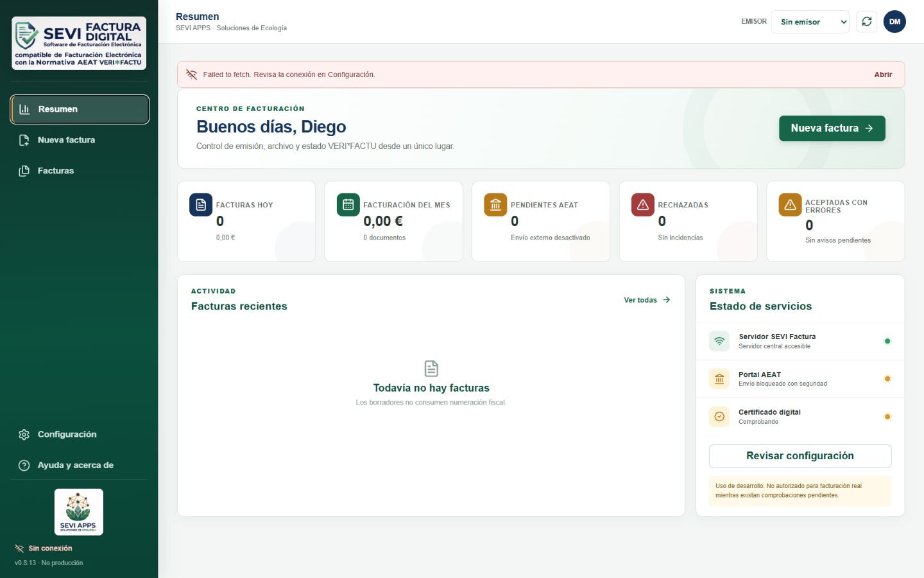Screen dimensions: 924x578
Task: Click the help question-mark icon
Action: [x=24, y=466]
